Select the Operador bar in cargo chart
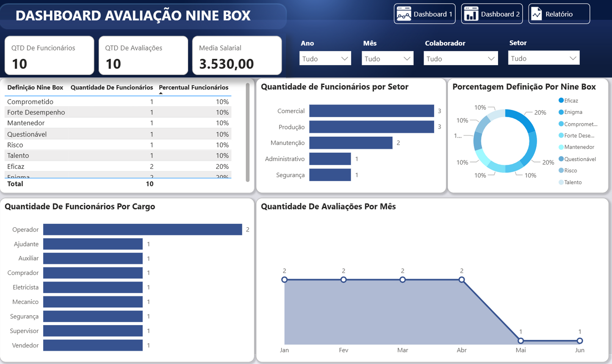The width and height of the screenshot is (612, 364). [x=143, y=229]
